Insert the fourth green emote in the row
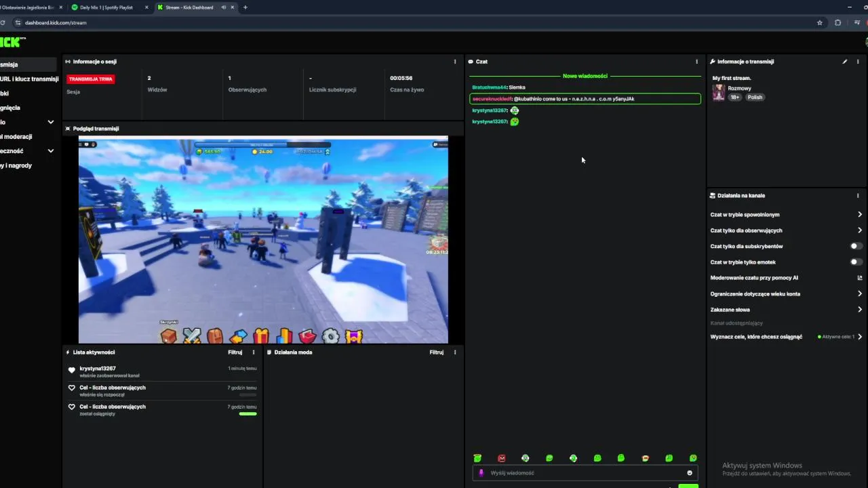 click(549, 458)
